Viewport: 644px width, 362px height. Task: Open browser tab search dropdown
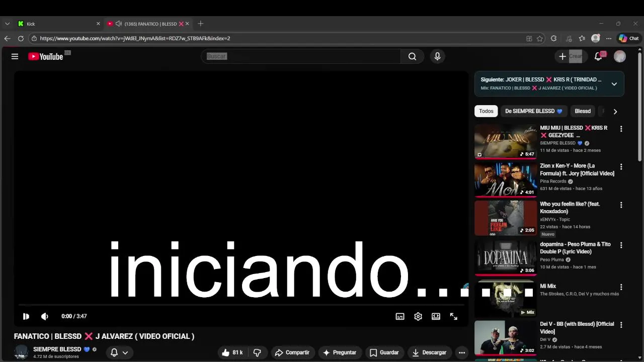(x=7, y=24)
